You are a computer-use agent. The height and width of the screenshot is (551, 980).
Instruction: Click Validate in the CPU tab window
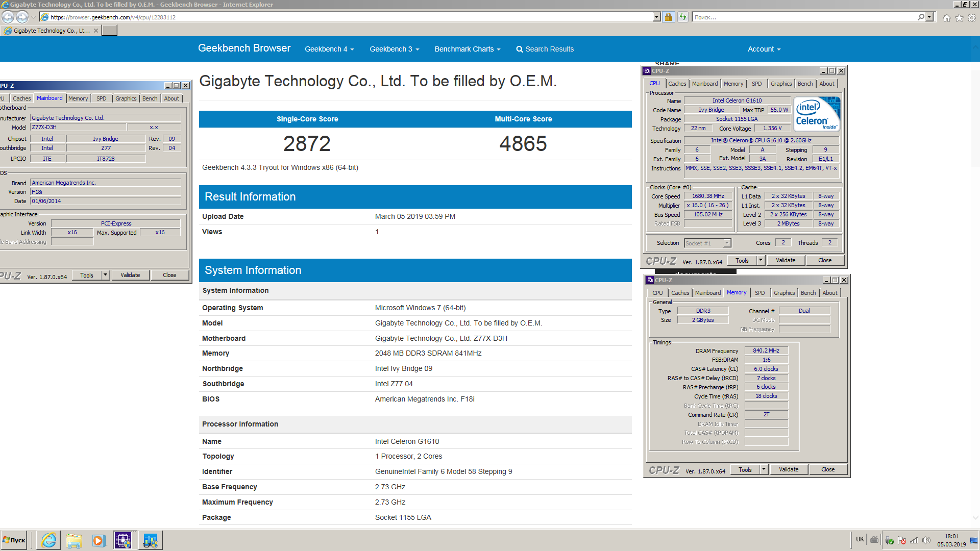[x=786, y=260]
